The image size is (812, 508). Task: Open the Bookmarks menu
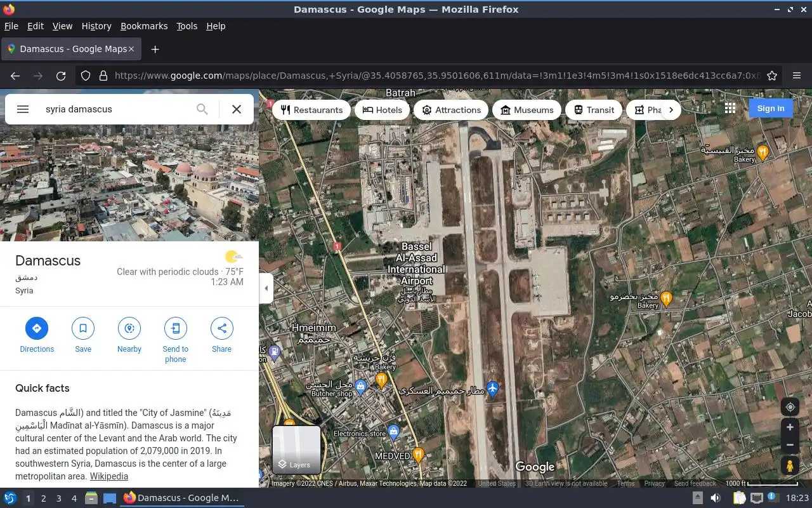coord(144,26)
